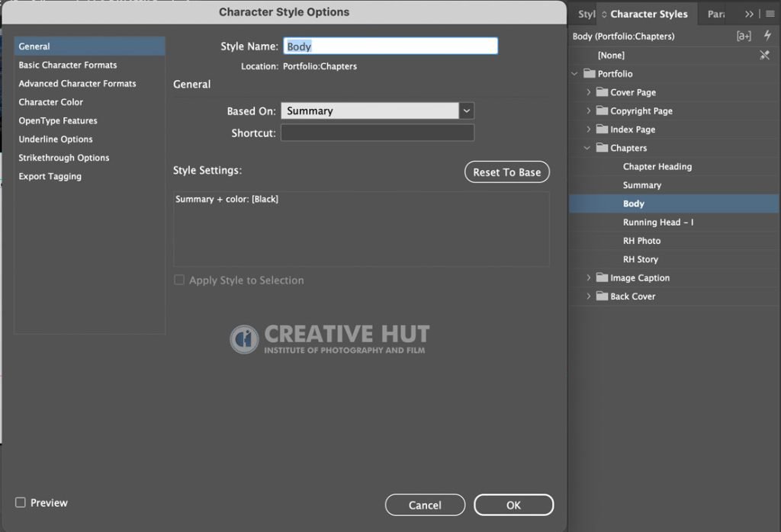
Task: Enable the Preview checkbox
Action: (x=21, y=502)
